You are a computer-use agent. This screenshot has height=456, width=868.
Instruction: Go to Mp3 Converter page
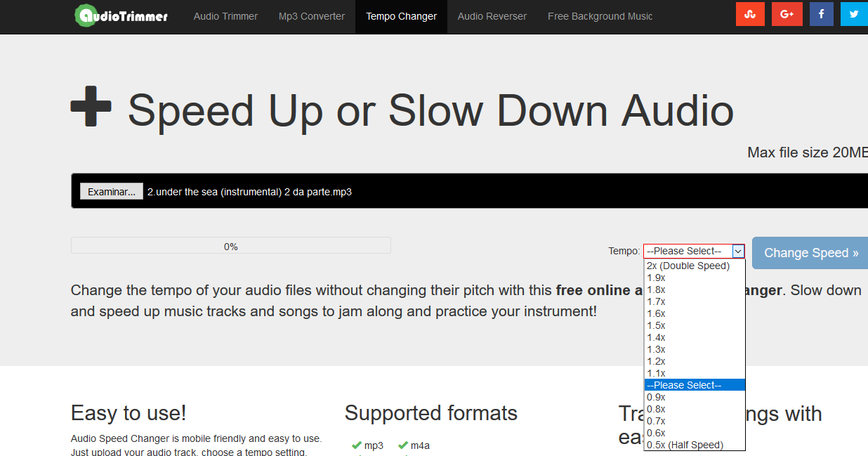click(x=312, y=16)
